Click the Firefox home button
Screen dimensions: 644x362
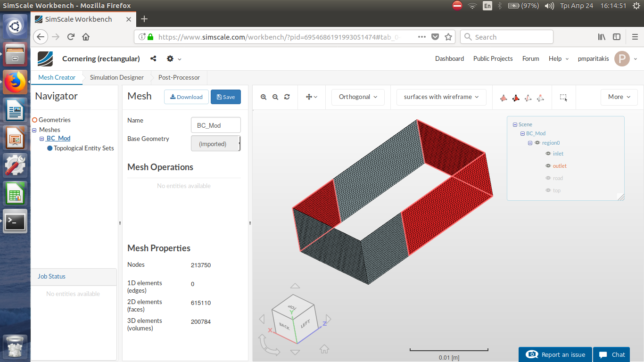coord(86,37)
